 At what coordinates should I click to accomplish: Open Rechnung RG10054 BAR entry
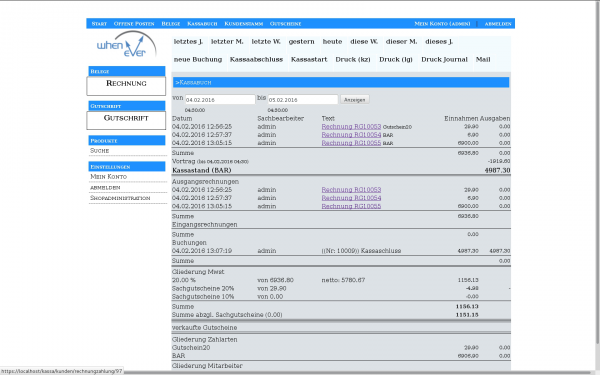point(351,135)
